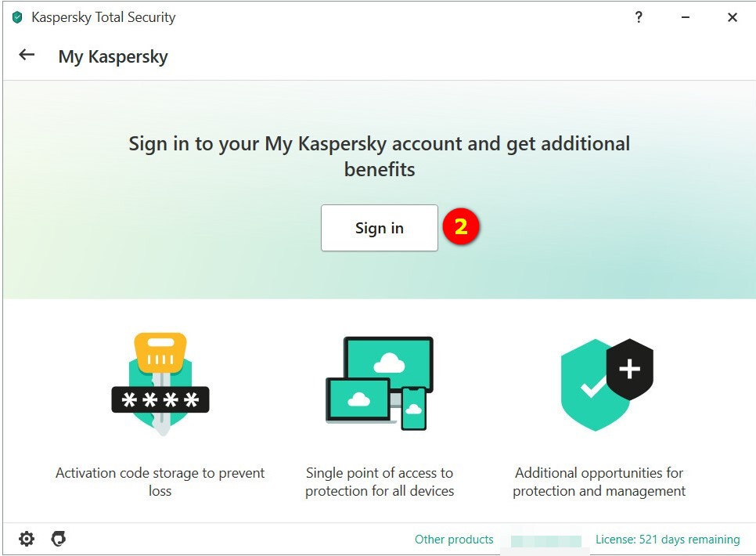Click the 'Additional opportunities for protection' caption
Screen dimensions: 756x556
tap(599, 482)
